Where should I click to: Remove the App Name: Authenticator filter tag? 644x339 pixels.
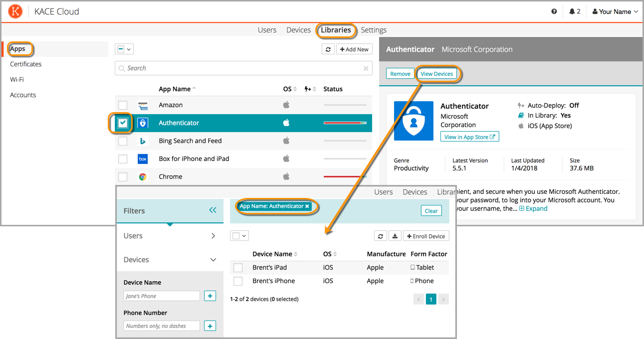[x=307, y=206]
